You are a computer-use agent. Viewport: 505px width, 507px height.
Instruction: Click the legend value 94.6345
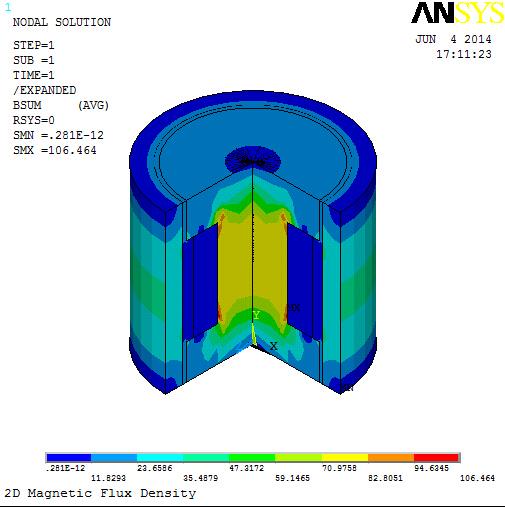click(431, 468)
